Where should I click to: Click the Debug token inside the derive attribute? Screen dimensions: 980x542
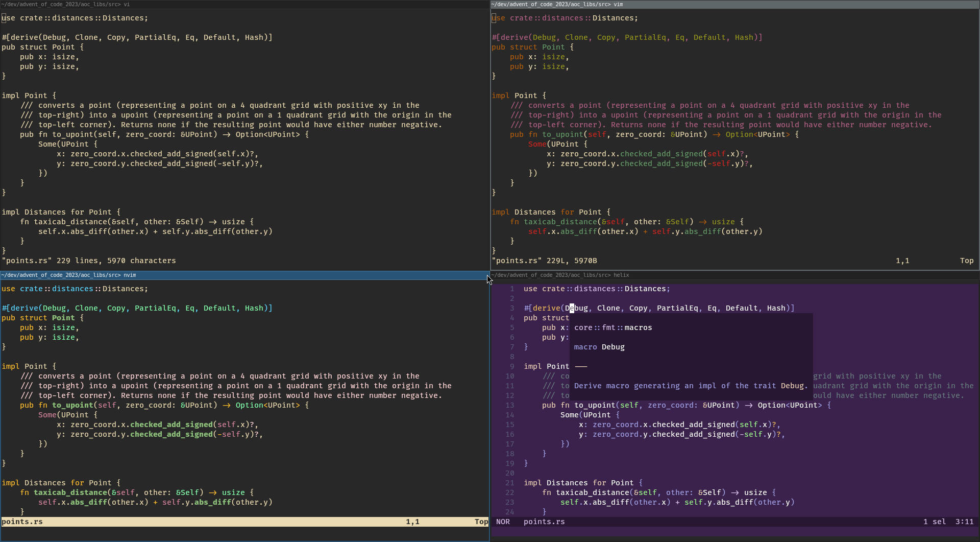click(x=577, y=308)
